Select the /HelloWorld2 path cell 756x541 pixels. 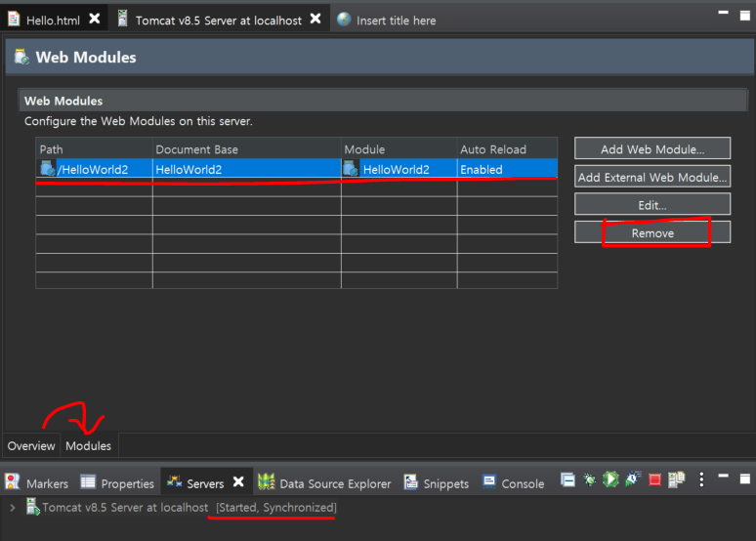click(x=93, y=169)
